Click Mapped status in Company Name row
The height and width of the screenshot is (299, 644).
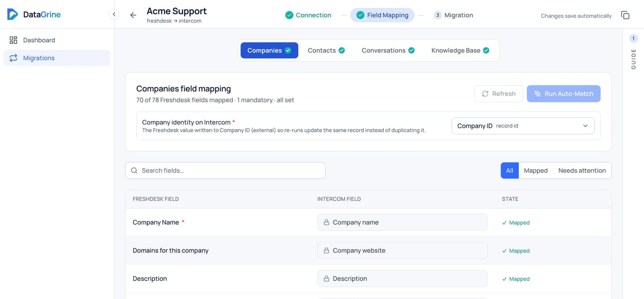tap(516, 223)
